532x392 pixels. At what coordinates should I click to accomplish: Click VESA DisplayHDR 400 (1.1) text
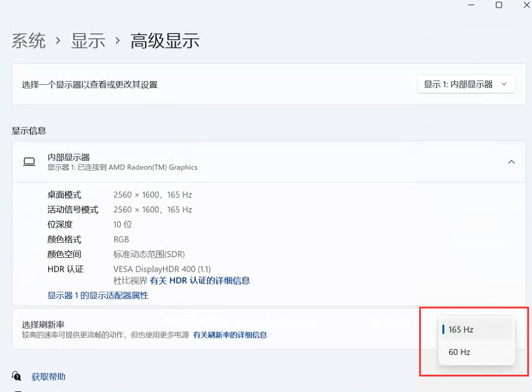[162, 269]
